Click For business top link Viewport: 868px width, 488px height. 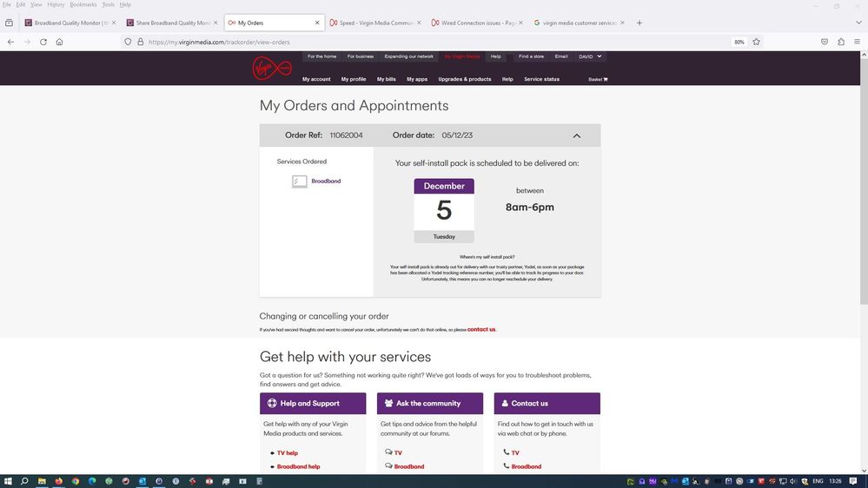[x=361, y=56]
